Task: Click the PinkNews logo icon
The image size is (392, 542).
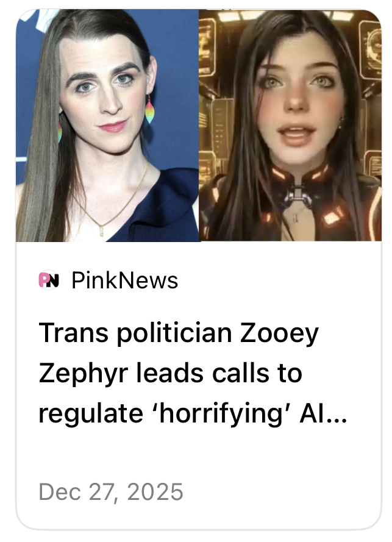Action: coord(49,280)
